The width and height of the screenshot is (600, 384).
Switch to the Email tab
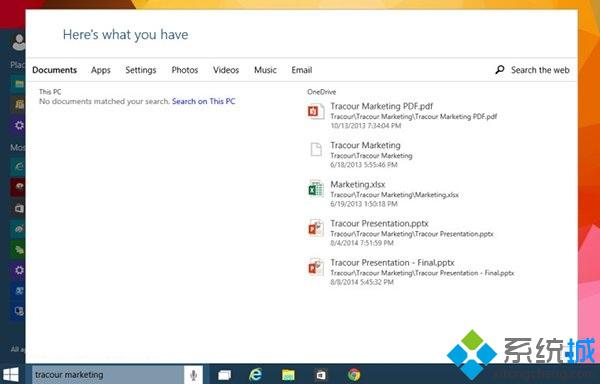pos(302,70)
